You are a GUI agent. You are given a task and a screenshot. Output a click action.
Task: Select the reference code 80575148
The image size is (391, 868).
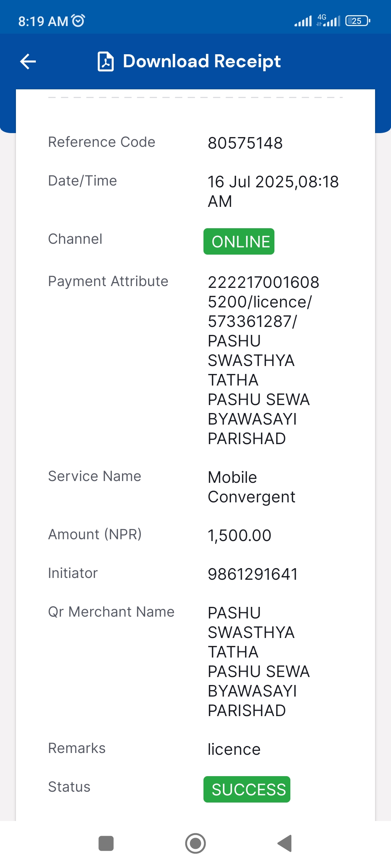[245, 143]
